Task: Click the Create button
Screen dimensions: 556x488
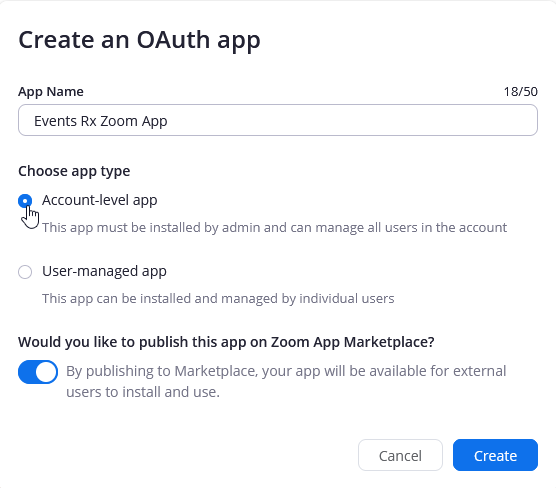Action: (495, 455)
